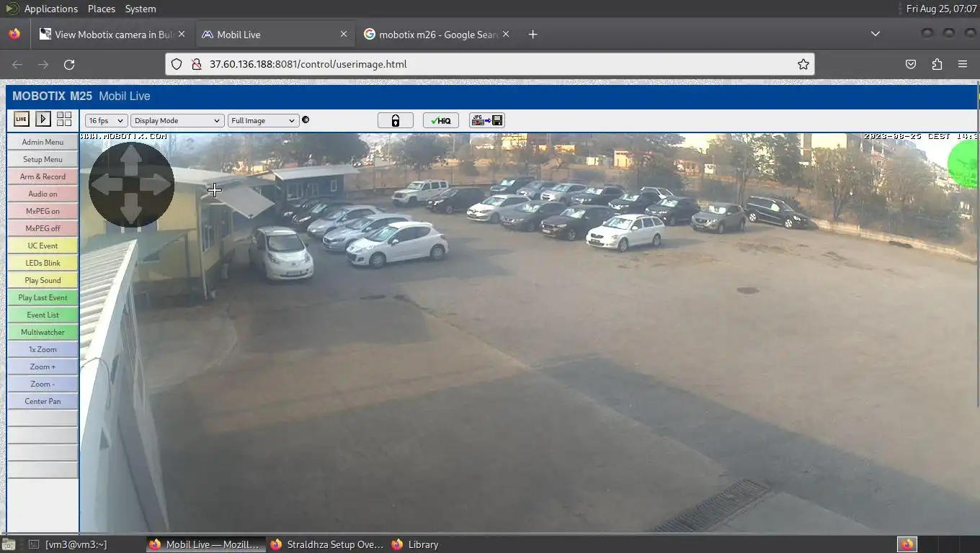Open the multiview grid icon
The width and height of the screenshot is (980, 553).
point(64,119)
